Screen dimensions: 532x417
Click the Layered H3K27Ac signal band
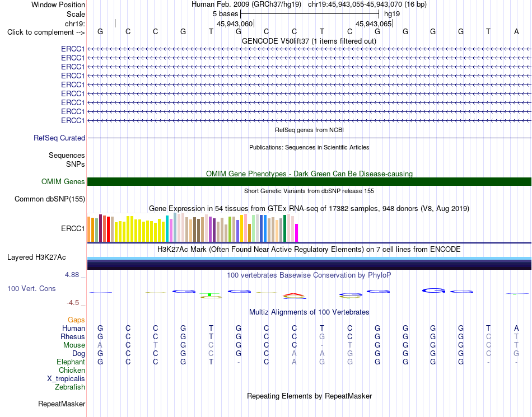click(309, 264)
